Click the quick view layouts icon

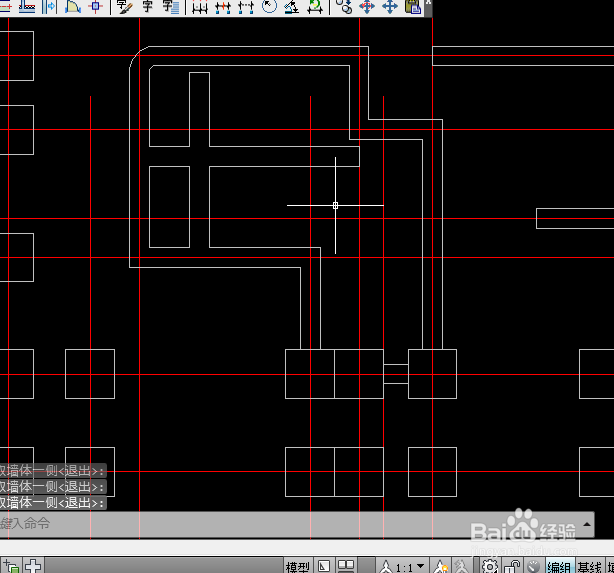pos(324,566)
